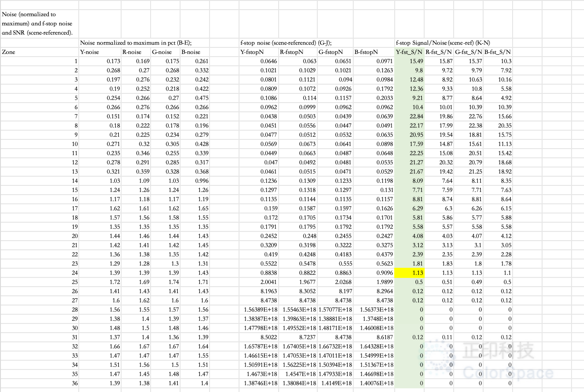The image size is (584, 392).
Task: Select the 2.0041 Y-fstopN cell
Action: (x=259, y=282)
